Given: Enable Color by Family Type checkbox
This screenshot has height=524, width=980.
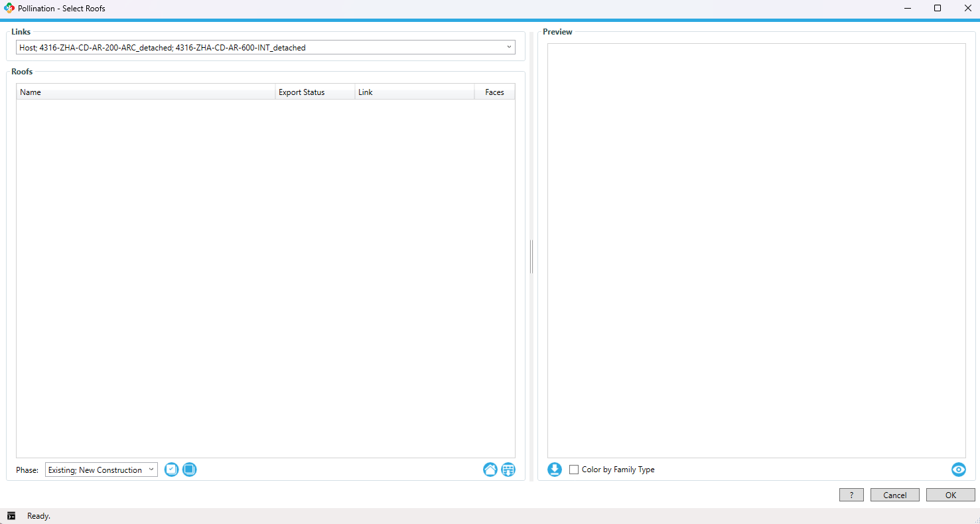Looking at the screenshot, I should point(574,470).
